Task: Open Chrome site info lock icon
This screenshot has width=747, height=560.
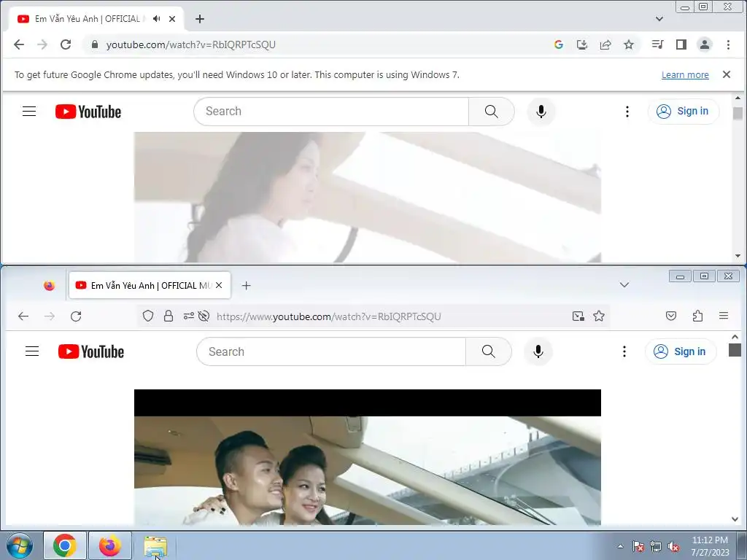Action: point(95,44)
